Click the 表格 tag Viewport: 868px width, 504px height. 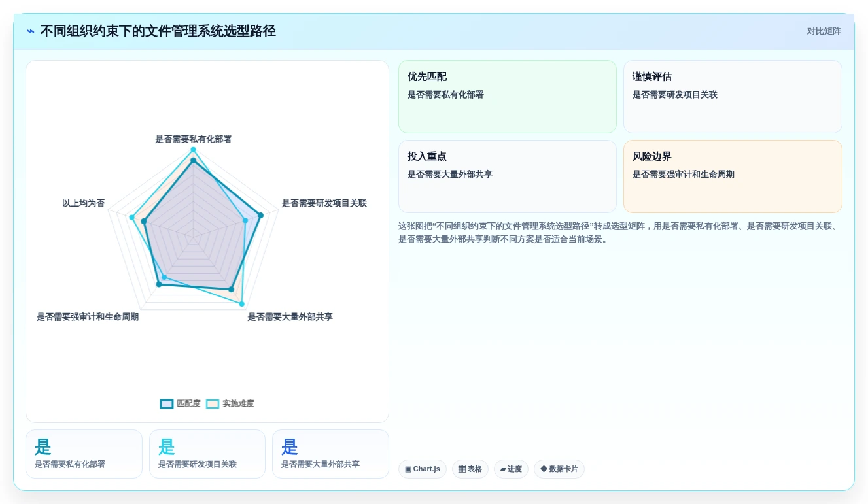click(470, 469)
